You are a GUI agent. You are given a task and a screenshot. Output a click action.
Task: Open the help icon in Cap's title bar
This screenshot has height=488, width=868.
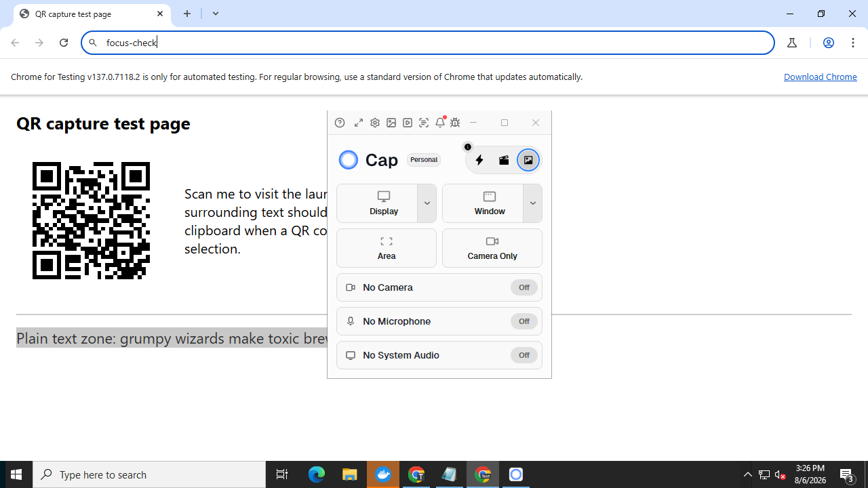point(340,123)
